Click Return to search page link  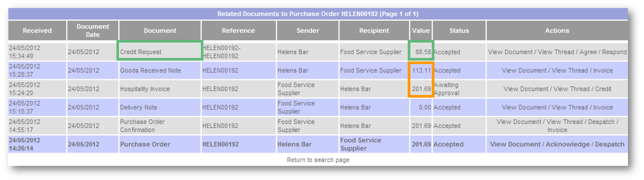318,160
